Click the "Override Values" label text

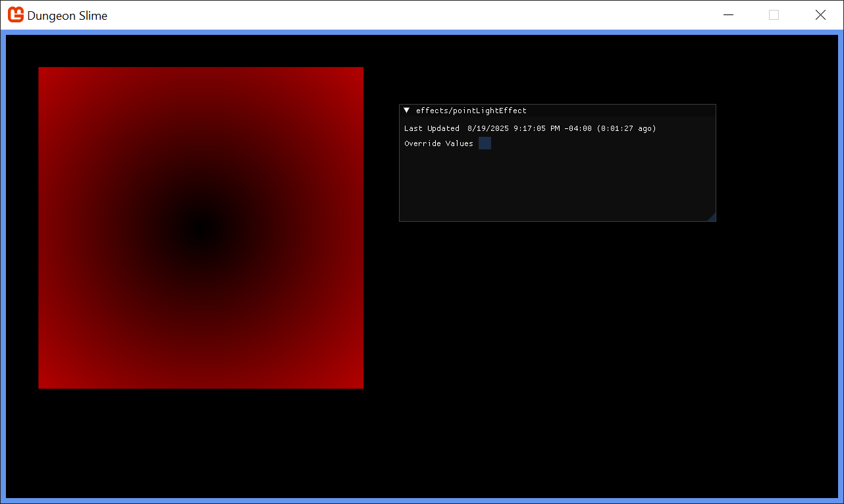(438, 143)
